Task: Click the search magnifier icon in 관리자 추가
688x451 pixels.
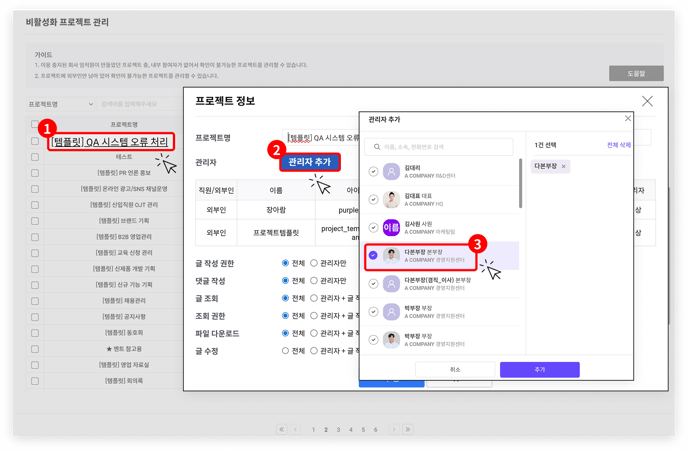Action: coord(377,147)
